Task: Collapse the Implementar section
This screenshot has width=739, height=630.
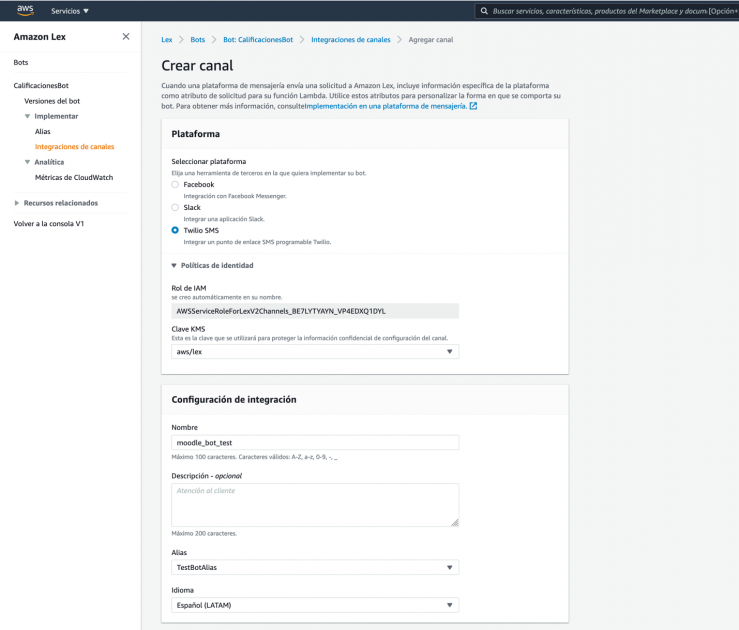Action: coord(27,116)
